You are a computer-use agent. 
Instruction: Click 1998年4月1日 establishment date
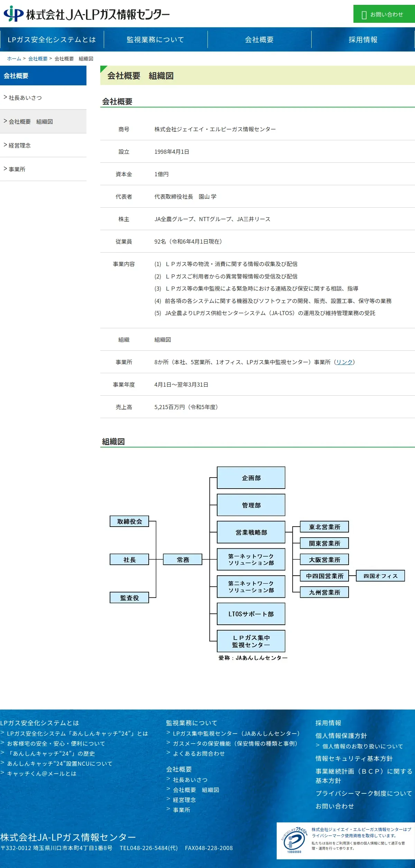tap(172, 152)
